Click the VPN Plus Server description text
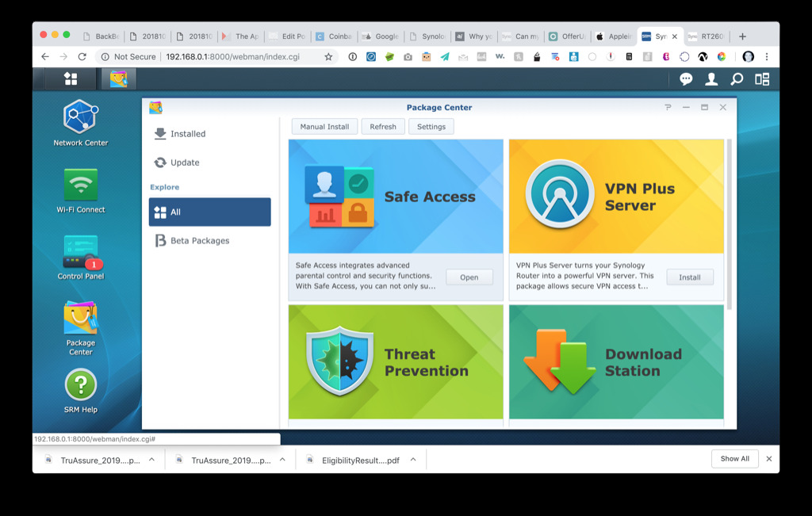The image size is (812, 516). tap(584, 275)
